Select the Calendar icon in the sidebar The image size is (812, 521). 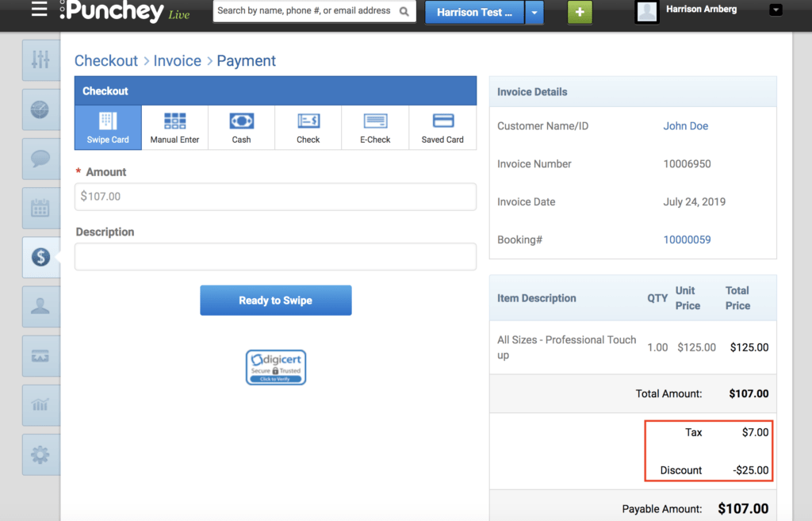pyautogui.click(x=40, y=208)
